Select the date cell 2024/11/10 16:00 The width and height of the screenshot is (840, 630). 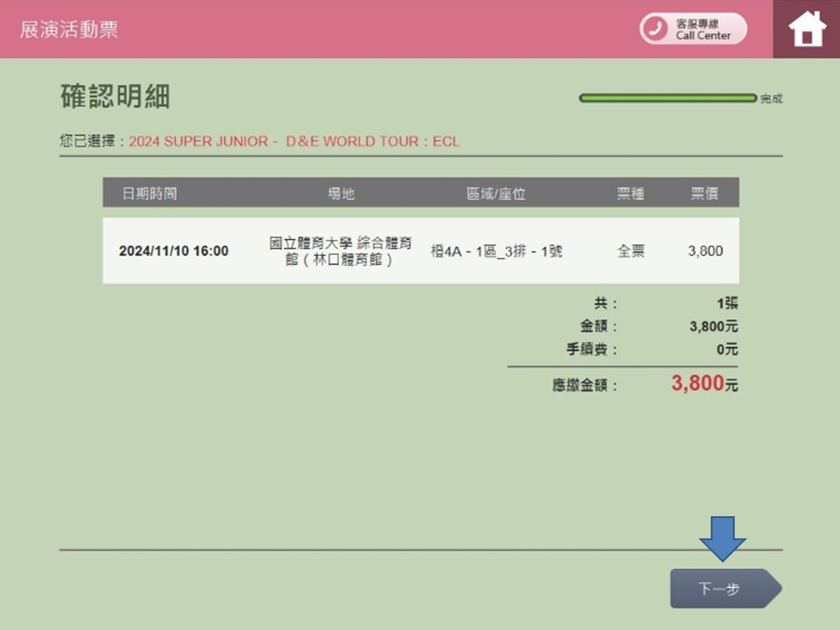(174, 251)
